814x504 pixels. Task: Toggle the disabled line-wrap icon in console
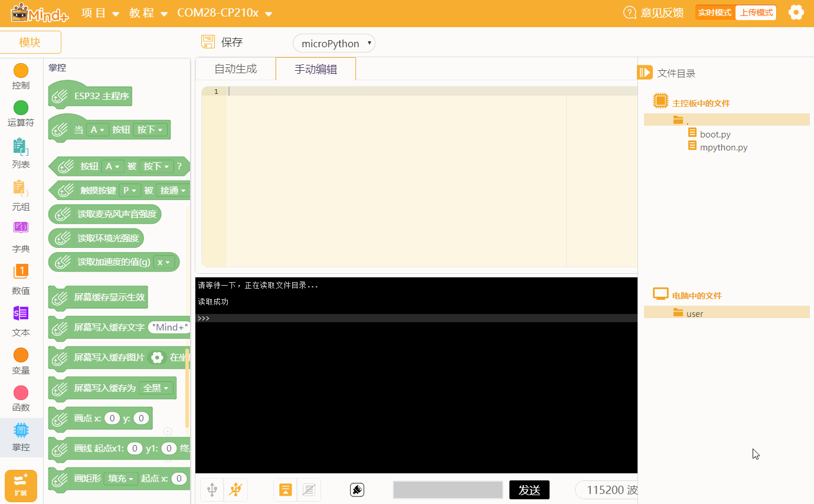pyautogui.click(x=309, y=490)
